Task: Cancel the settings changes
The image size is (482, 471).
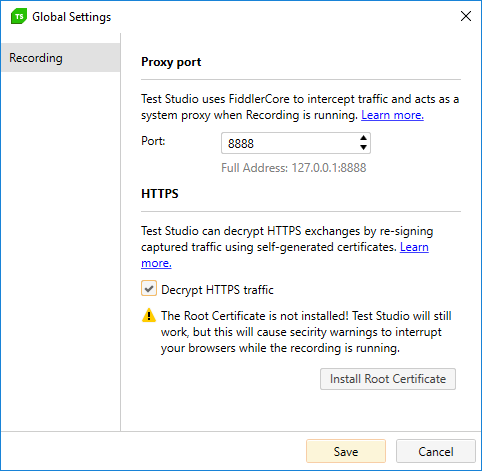Action: [x=436, y=451]
